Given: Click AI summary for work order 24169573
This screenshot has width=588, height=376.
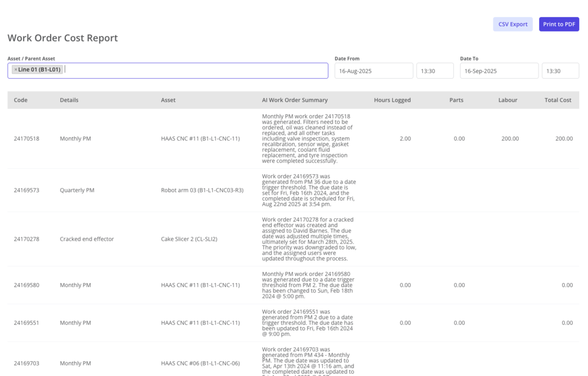Looking at the screenshot, I should pyautogui.click(x=309, y=190).
